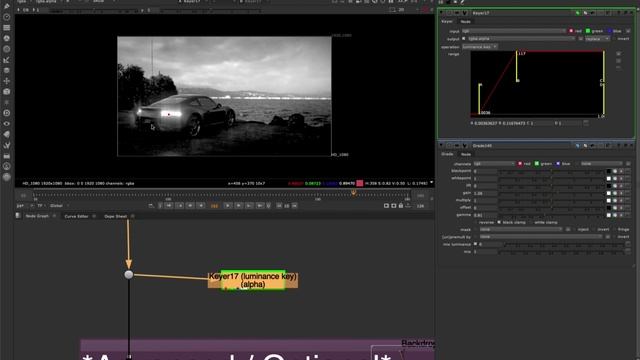The image size is (640, 360).
Task: Open the MetaData nodes menu (tag icon)
Action: pyautogui.click(x=7, y=134)
